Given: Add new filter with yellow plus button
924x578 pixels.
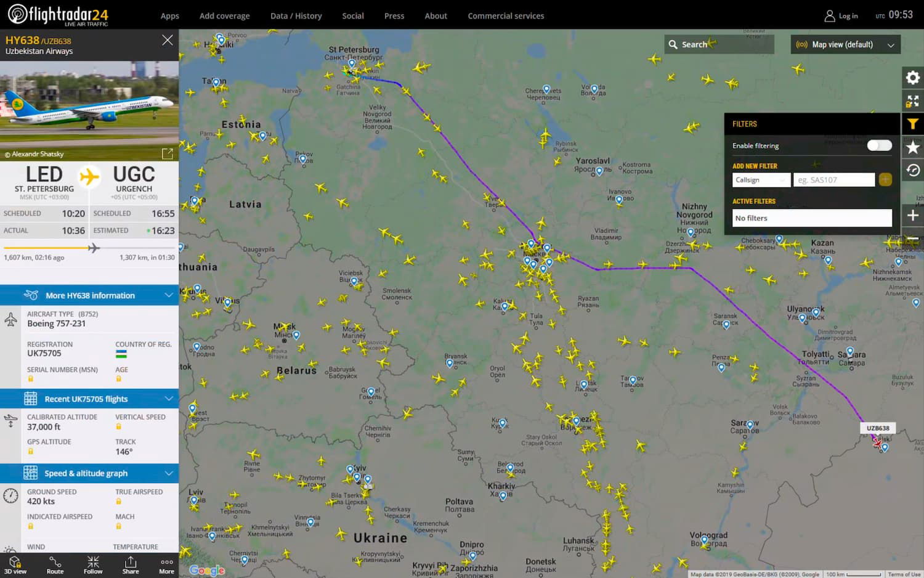Looking at the screenshot, I should click(x=885, y=180).
